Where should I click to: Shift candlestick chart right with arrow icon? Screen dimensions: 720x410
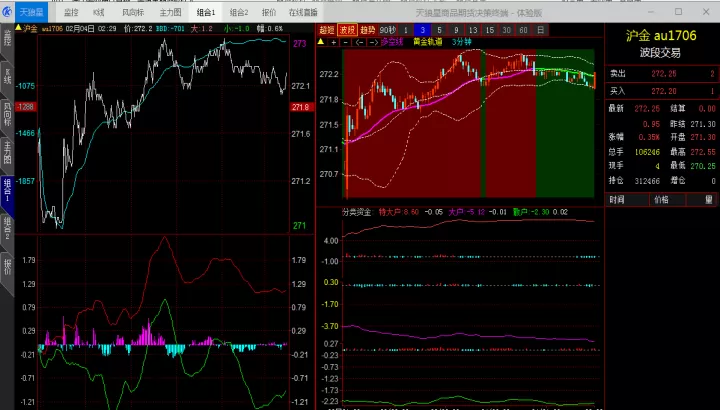click(x=373, y=42)
